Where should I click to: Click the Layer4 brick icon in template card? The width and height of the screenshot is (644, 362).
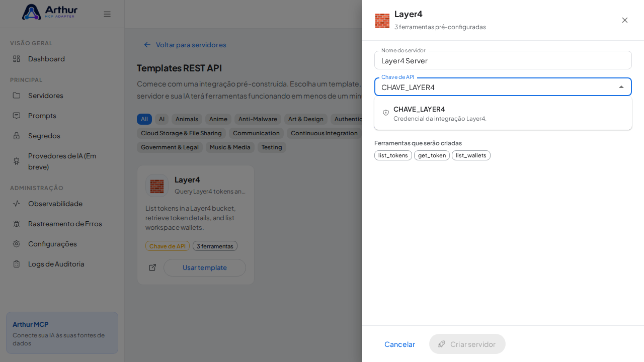[x=157, y=186]
